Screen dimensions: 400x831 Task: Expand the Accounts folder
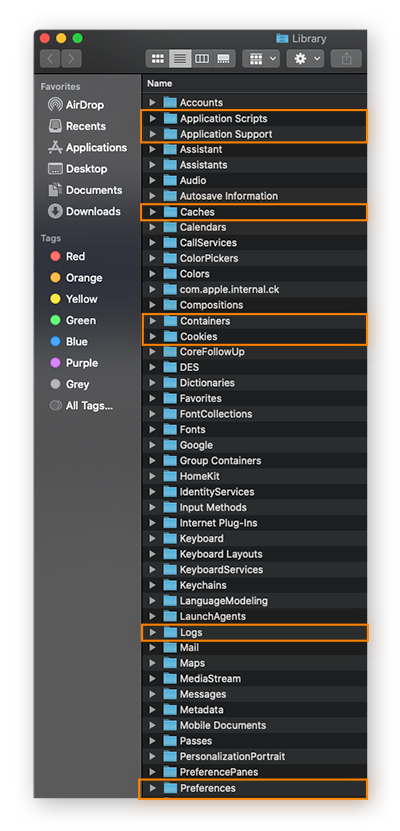(x=153, y=102)
